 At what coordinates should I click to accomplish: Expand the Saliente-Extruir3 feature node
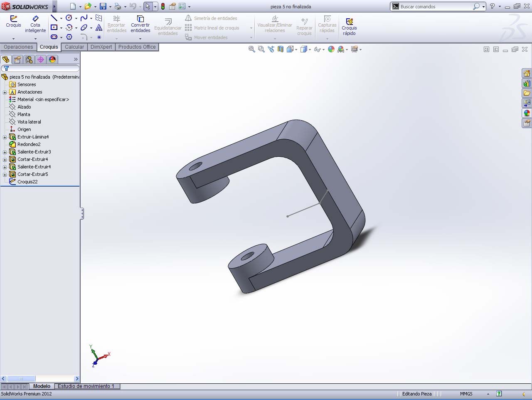[x=5, y=152]
